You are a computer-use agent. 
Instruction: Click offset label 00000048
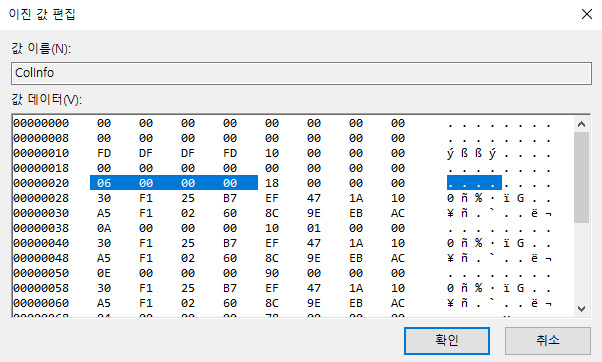coord(41,258)
